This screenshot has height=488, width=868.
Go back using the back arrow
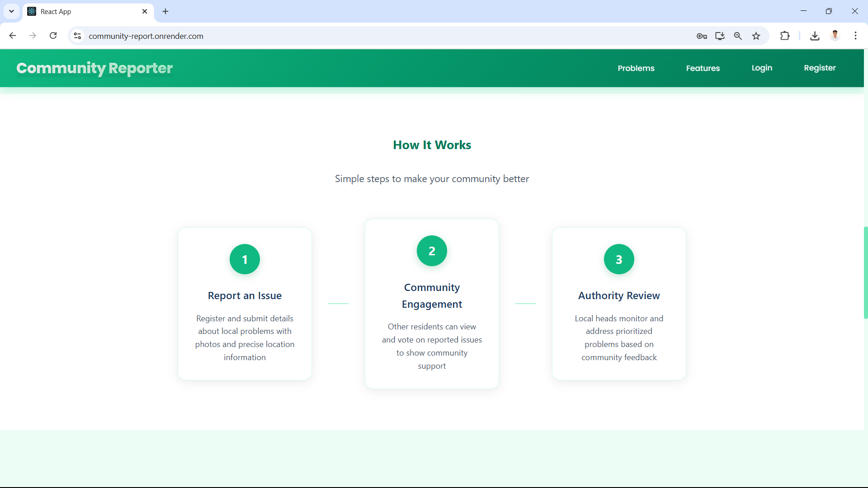13,36
